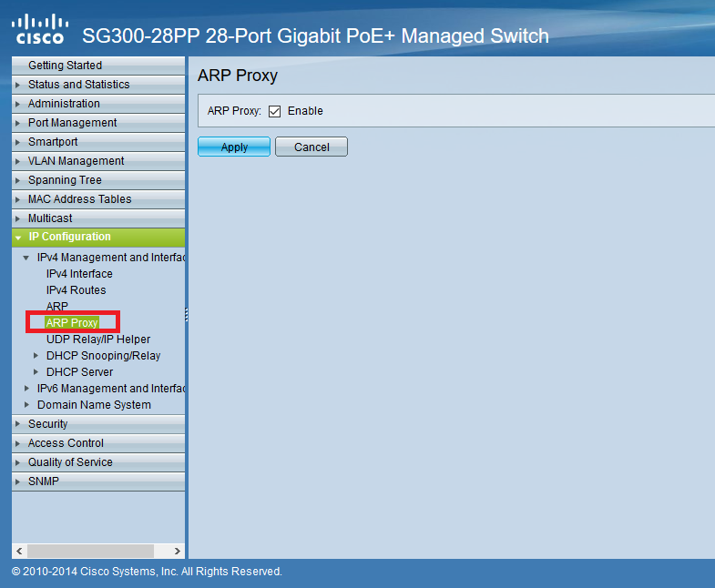Select IPv4 Management and Interfaces tree item
Image resolution: width=715 pixels, height=588 pixels.
111,258
